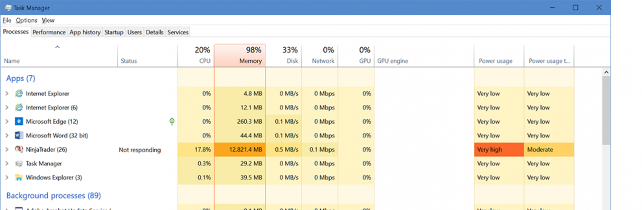The image size is (644, 210).
Task: Open the File menu
Action: click(x=7, y=20)
